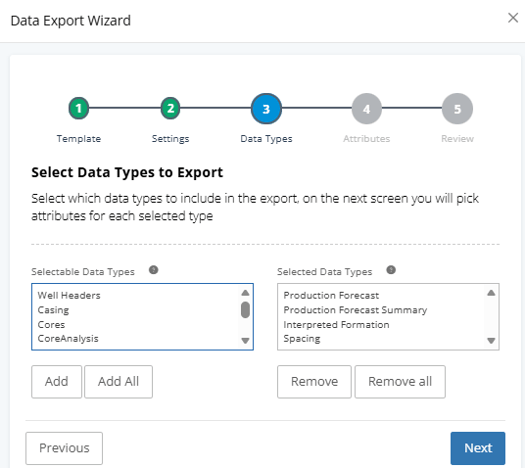Show help for Selectable Data Types
Viewport: 525px width, 468px height.
154,270
